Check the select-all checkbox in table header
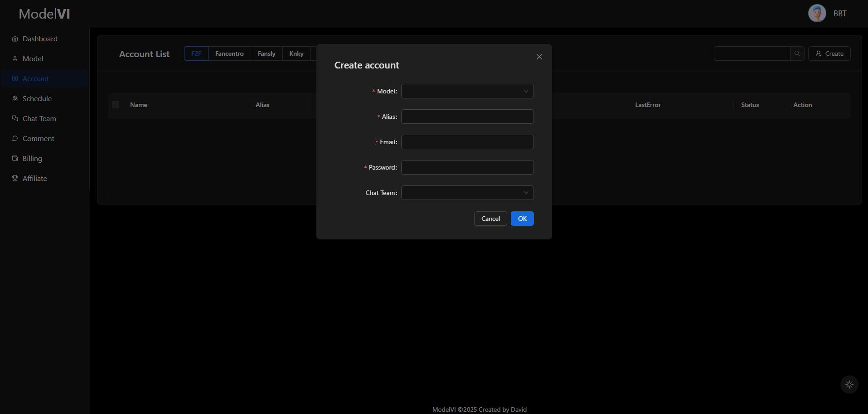Screen dimensions: 868x414 pyautogui.click(x=116, y=105)
